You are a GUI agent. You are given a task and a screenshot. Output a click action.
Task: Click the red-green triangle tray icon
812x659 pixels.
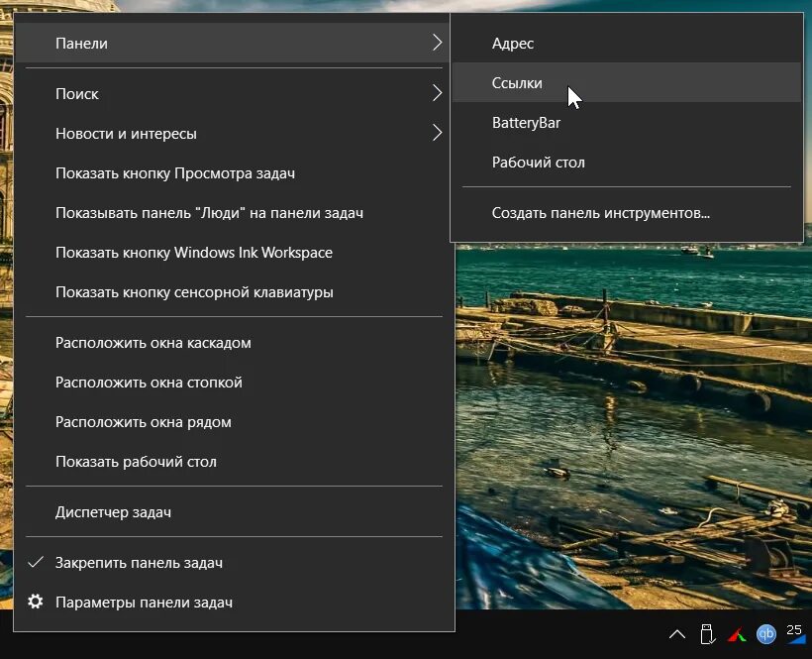(x=737, y=634)
